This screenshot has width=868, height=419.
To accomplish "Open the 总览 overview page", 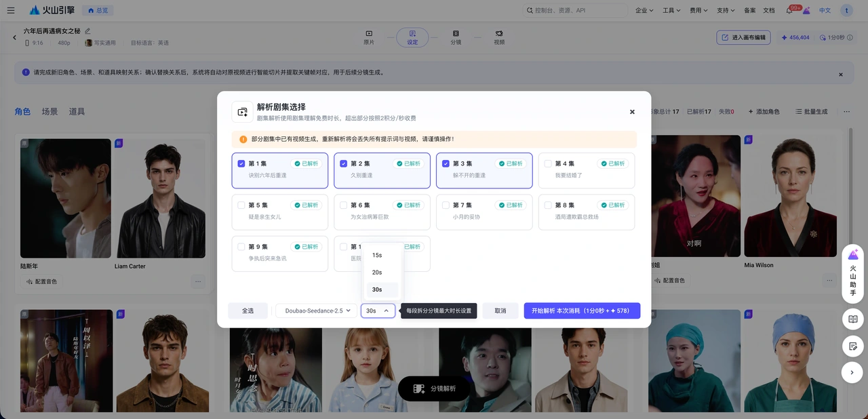I will (98, 10).
